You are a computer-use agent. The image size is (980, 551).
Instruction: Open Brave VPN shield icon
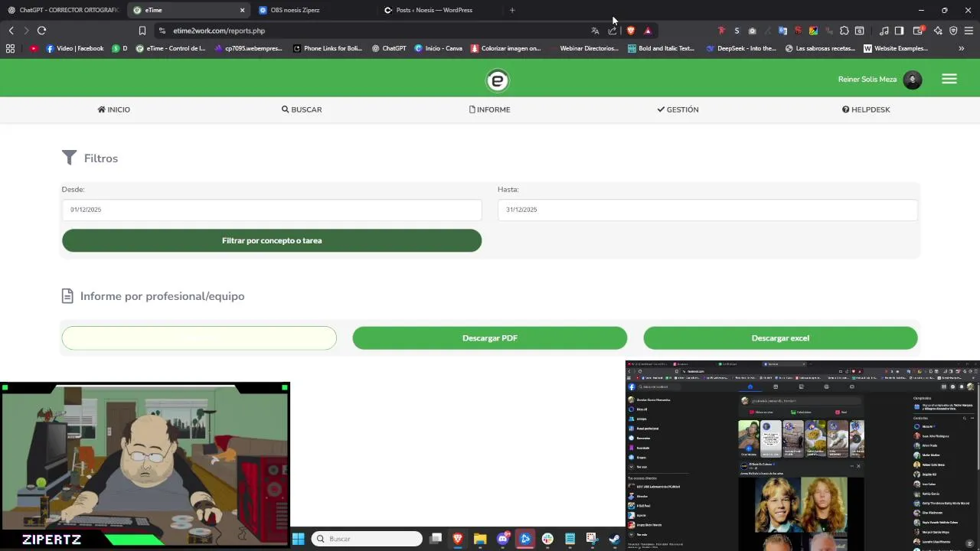pos(953,31)
